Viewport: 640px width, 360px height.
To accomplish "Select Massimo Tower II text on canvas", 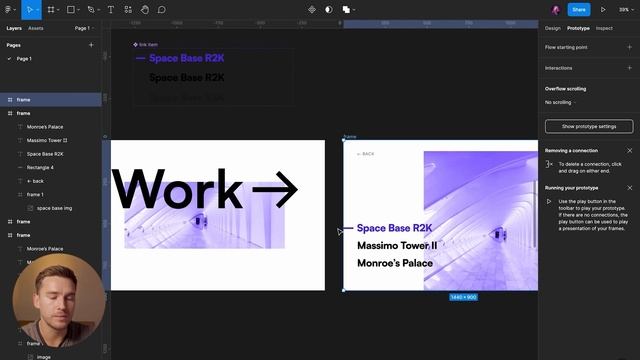I will tap(397, 245).
